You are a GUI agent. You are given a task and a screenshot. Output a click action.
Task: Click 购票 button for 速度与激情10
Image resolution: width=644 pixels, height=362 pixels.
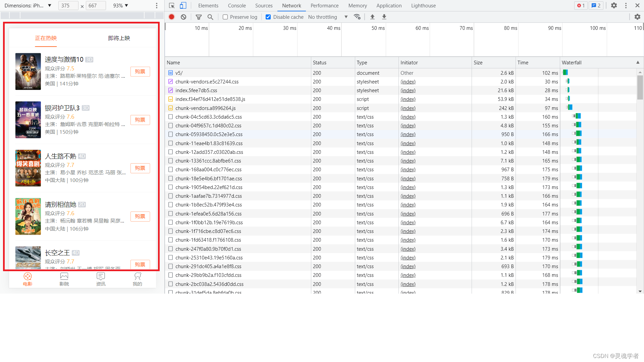coord(140,71)
